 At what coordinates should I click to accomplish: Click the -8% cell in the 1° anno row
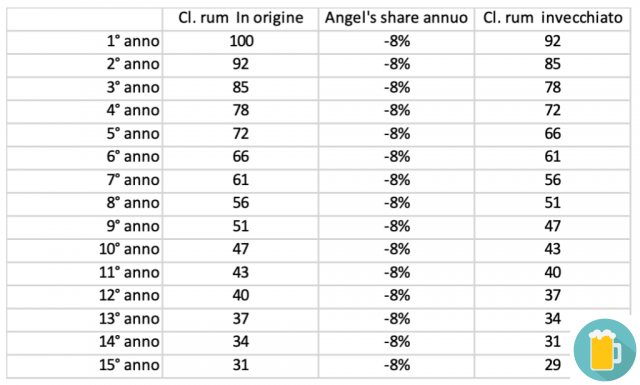(x=396, y=42)
